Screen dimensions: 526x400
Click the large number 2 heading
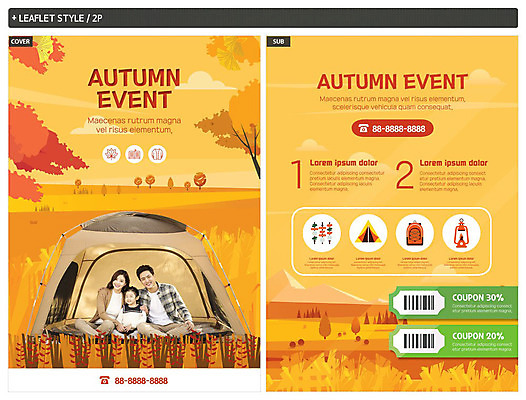[405, 174]
